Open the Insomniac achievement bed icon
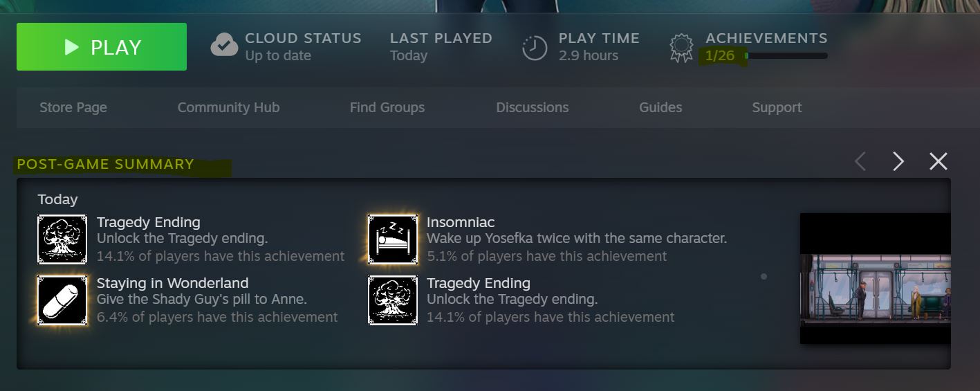 [x=393, y=239]
